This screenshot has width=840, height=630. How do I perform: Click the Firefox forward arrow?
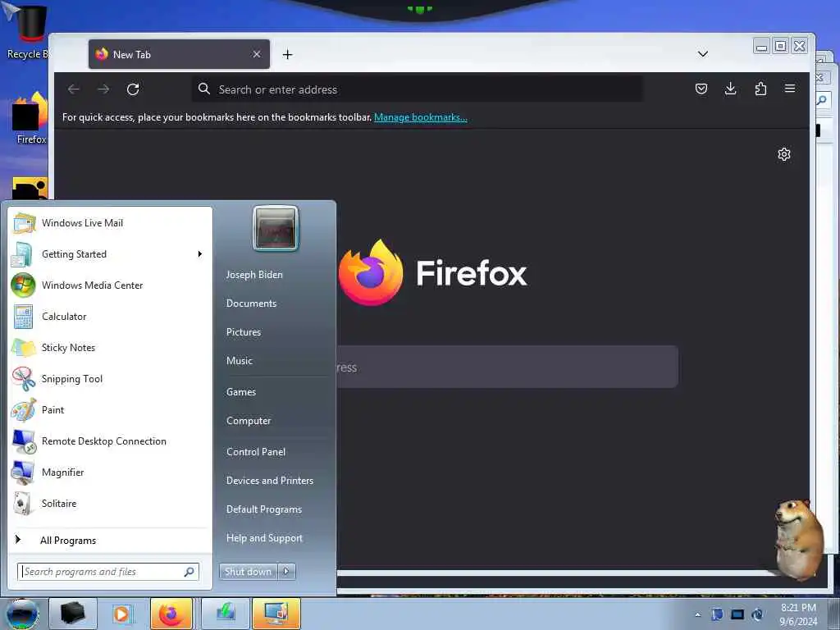click(x=103, y=89)
